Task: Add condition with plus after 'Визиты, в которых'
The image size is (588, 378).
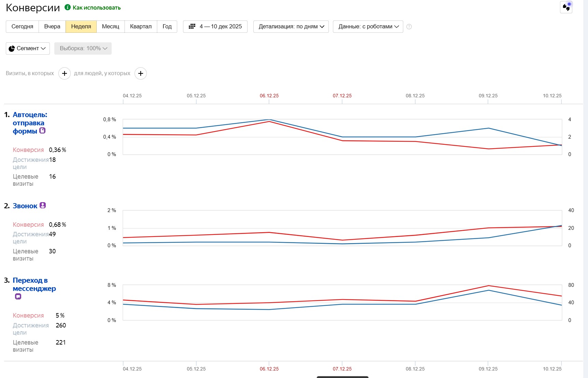Action: point(65,73)
